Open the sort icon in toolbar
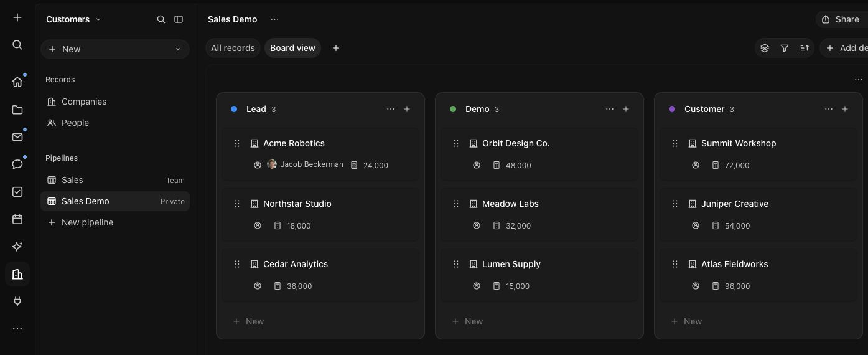The height and width of the screenshot is (355, 868). (805, 48)
